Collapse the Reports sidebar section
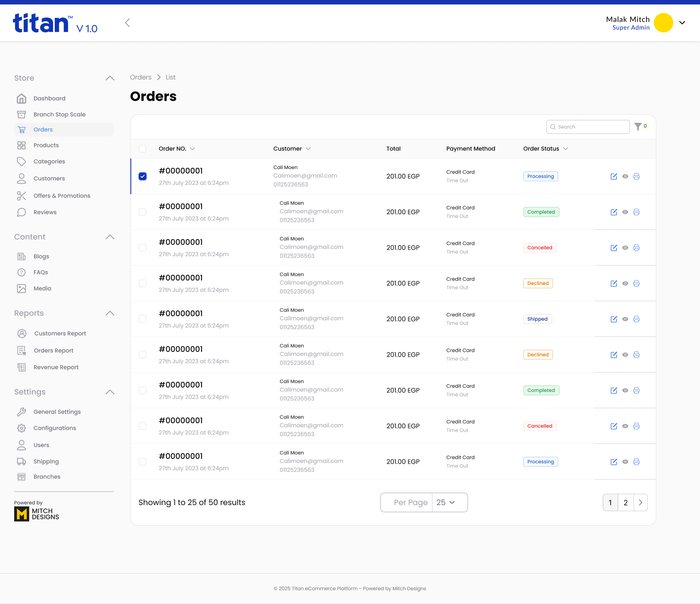The width and height of the screenshot is (700, 604). [x=110, y=313]
